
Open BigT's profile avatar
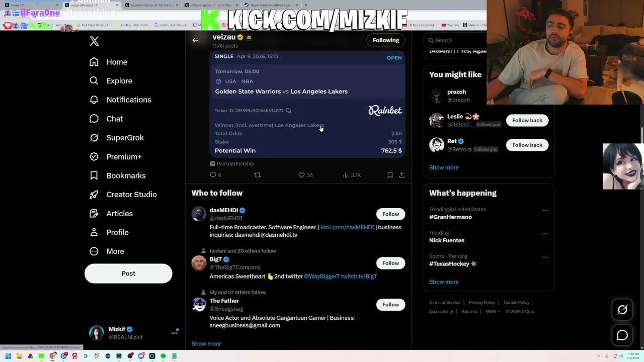point(199,263)
